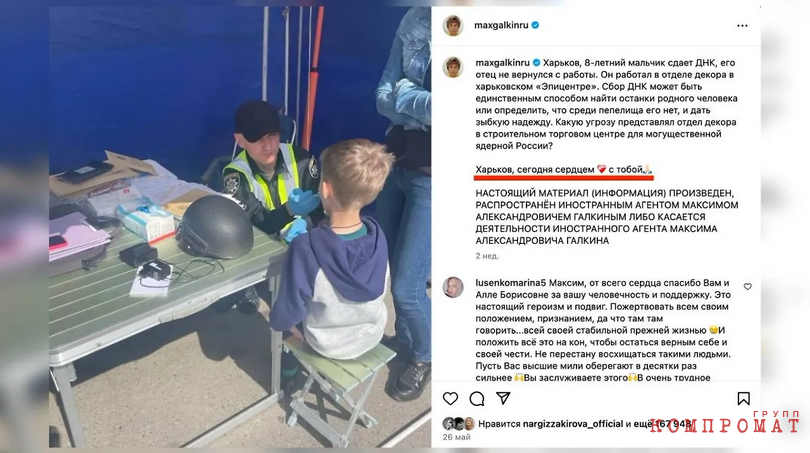The image size is (810, 453).
Task: Open maxgalkinru username in header
Action: point(501,25)
